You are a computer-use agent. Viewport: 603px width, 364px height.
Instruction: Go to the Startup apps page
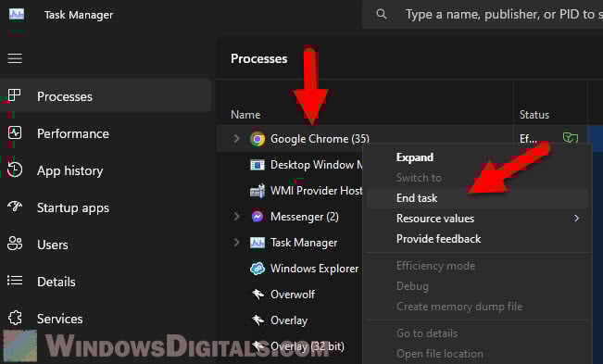point(73,208)
